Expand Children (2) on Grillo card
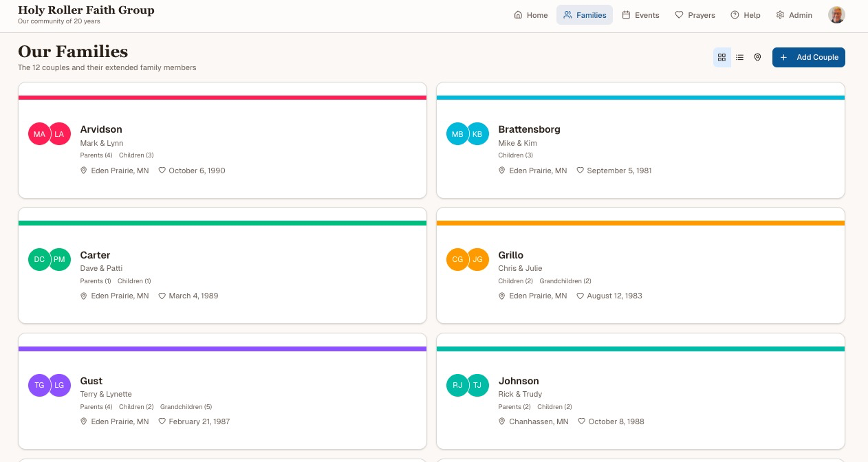868x462 pixels. click(x=515, y=281)
